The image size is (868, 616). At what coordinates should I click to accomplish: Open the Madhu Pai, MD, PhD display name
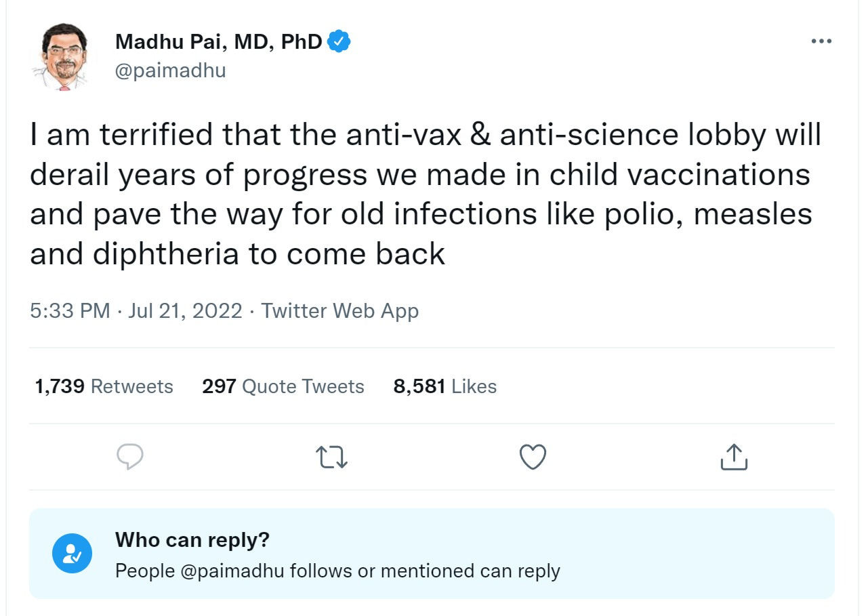coord(218,42)
